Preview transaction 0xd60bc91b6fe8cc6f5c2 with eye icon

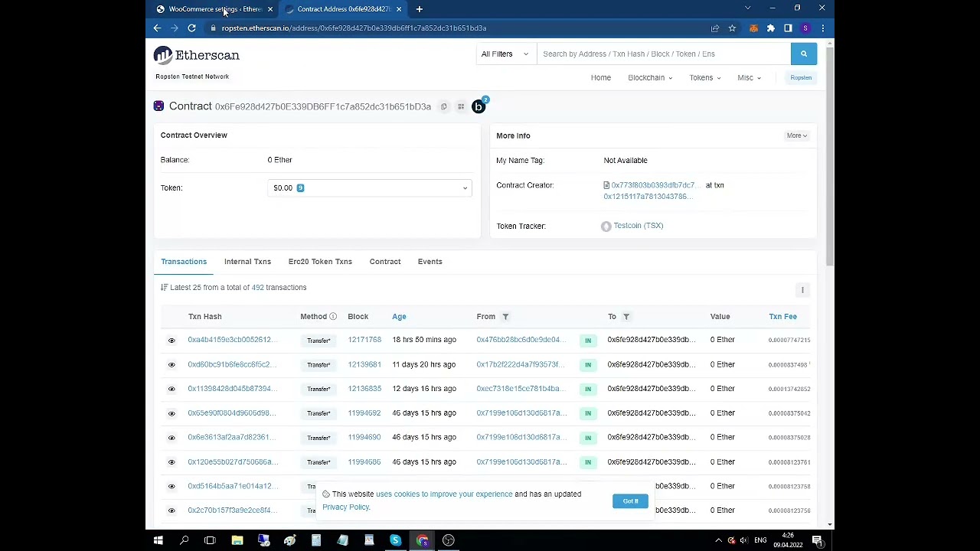[x=171, y=365]
